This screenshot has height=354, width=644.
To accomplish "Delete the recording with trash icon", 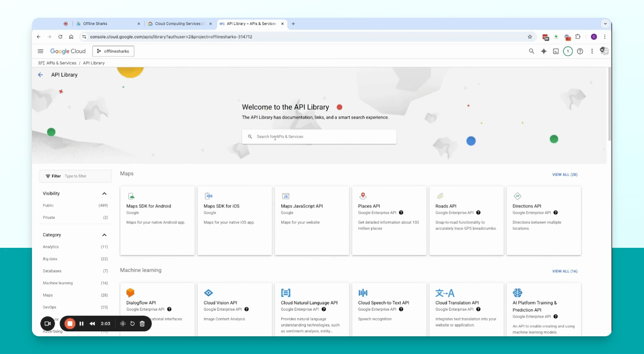I will (142, 324).
